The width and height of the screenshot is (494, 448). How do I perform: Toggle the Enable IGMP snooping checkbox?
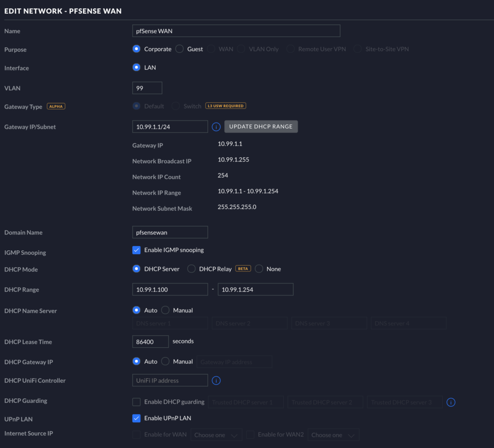(x=137, y=250)
